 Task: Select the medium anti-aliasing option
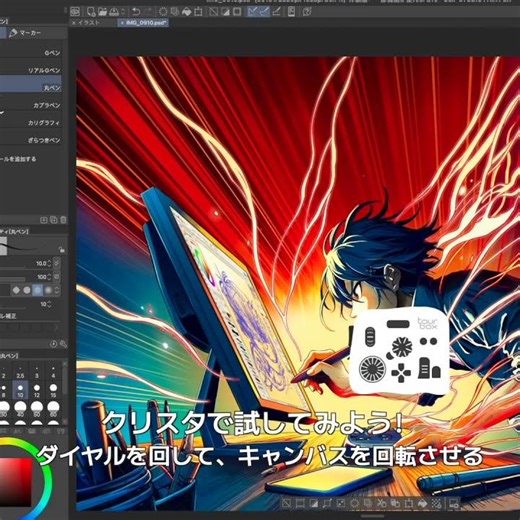[x=37, y=290]
